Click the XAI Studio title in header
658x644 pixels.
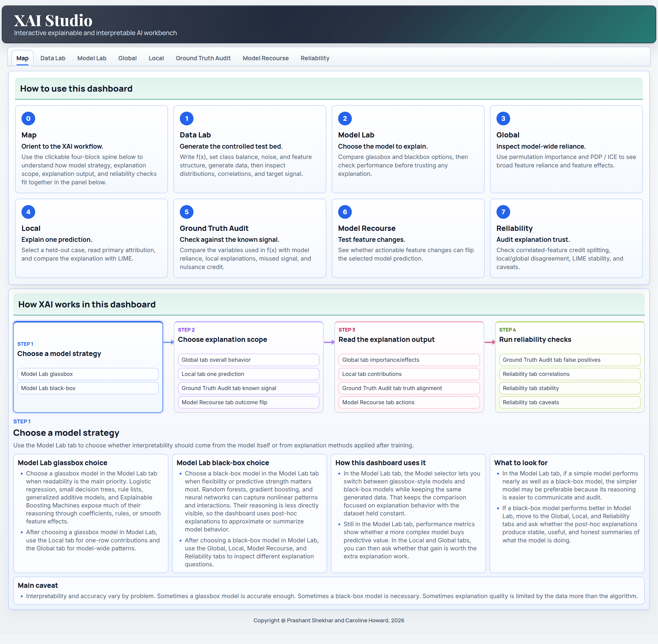point(53,20)
